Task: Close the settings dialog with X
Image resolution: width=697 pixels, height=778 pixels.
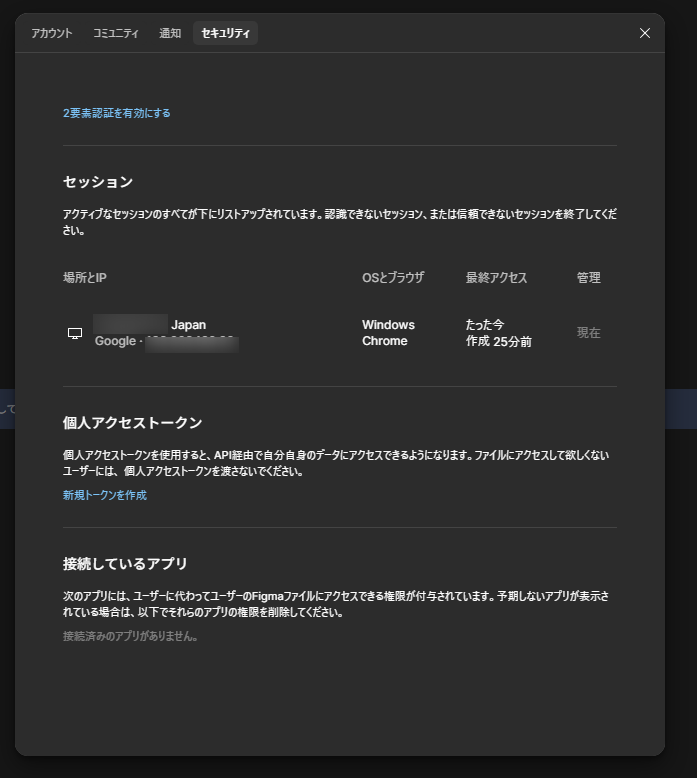Action: click(x=645, y=33)
